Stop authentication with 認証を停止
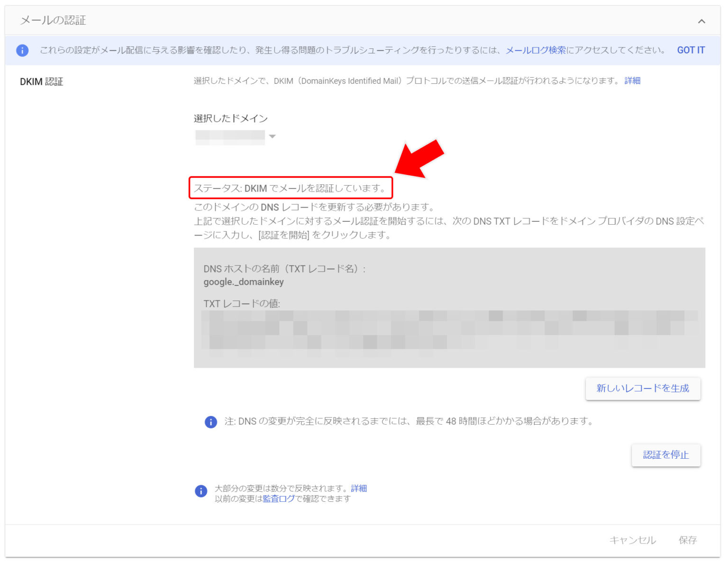The image size is (728, 563). coord(665,455)
